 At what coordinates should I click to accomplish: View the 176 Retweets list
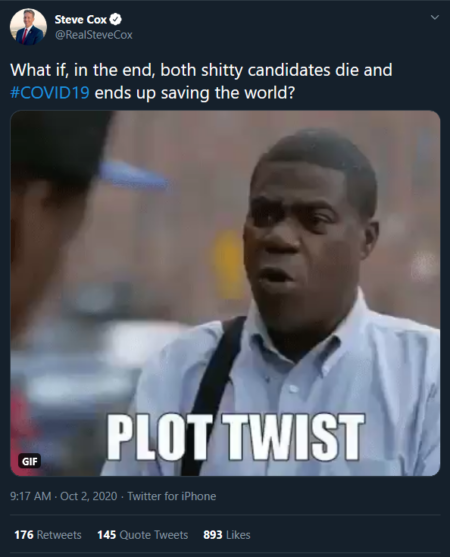(x=48, y=535)
